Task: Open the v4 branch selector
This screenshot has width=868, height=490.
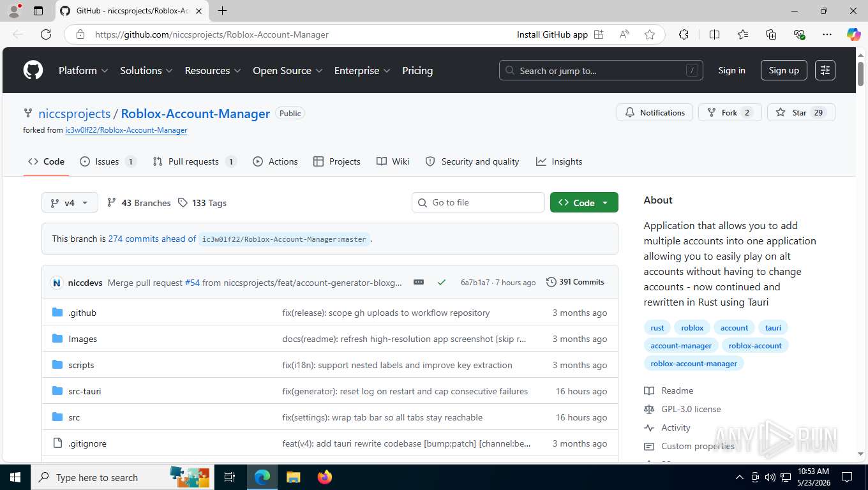Action: point(70,203)
